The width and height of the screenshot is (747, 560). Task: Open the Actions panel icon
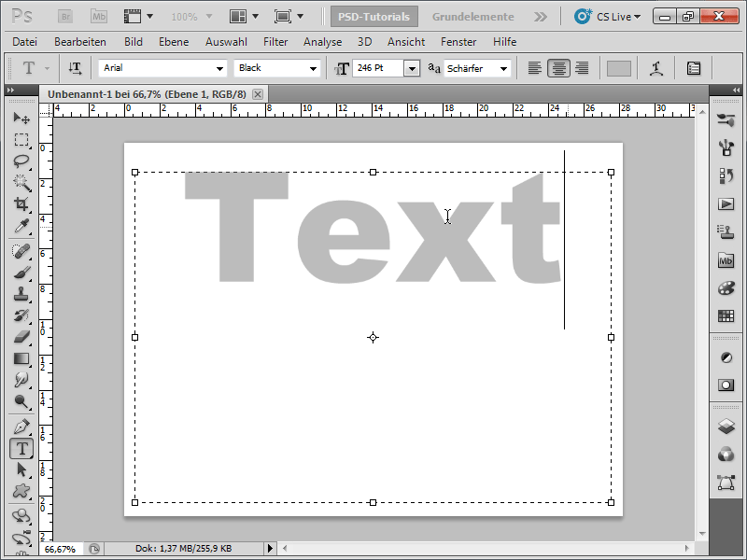[x=726, y=204]
